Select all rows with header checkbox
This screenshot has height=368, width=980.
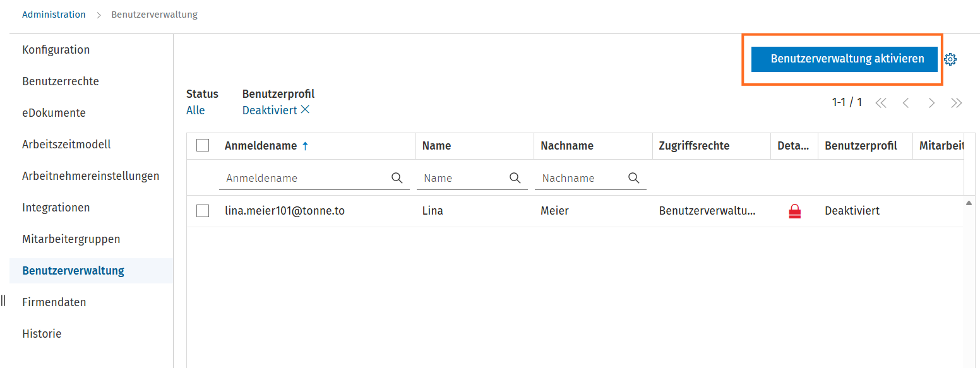(x=203, y=146)
